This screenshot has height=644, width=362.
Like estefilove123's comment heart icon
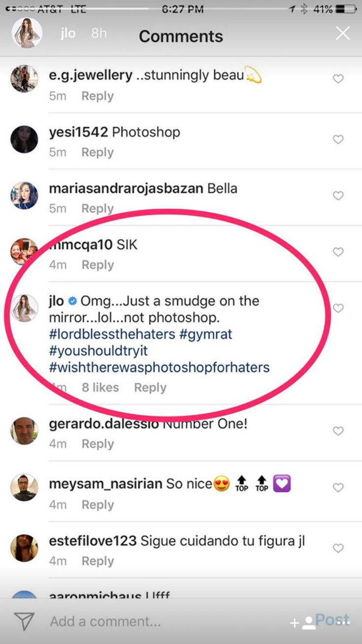tap(338, 548)
